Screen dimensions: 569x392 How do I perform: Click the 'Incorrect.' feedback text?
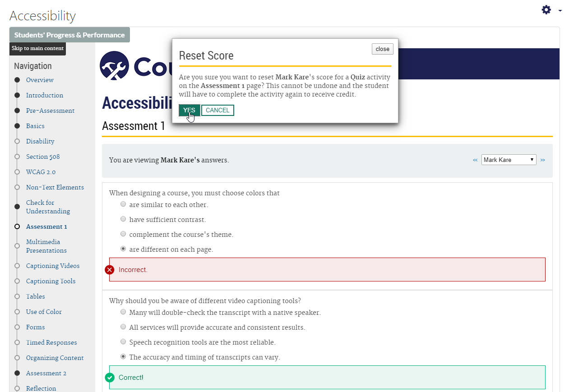(133, 270)
